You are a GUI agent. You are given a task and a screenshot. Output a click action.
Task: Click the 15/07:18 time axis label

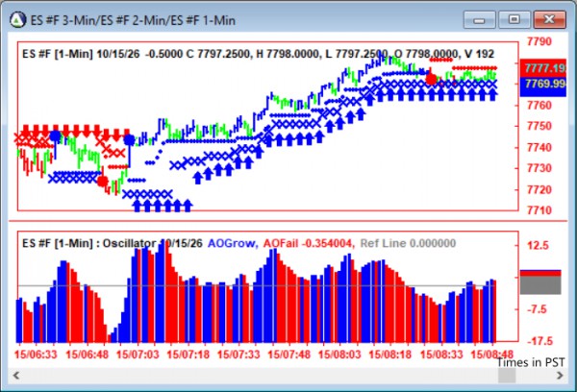point(188,355)
